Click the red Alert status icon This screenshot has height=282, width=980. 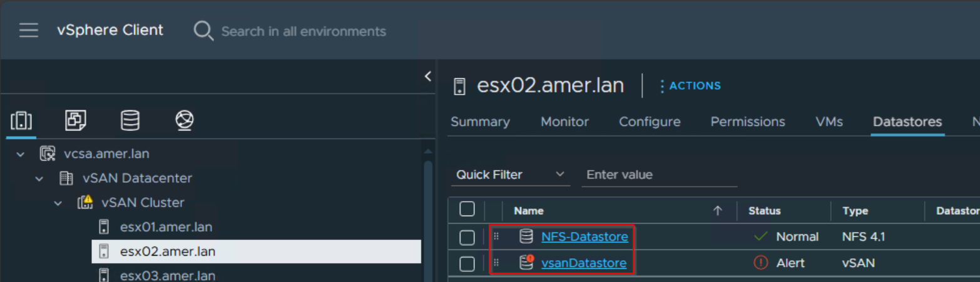pos(760,263)
